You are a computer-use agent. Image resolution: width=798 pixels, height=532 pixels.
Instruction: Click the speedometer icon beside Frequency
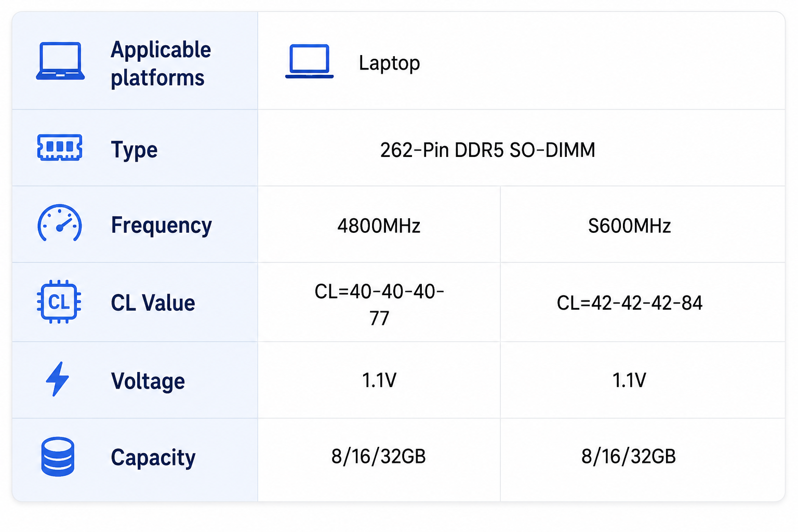60,223
